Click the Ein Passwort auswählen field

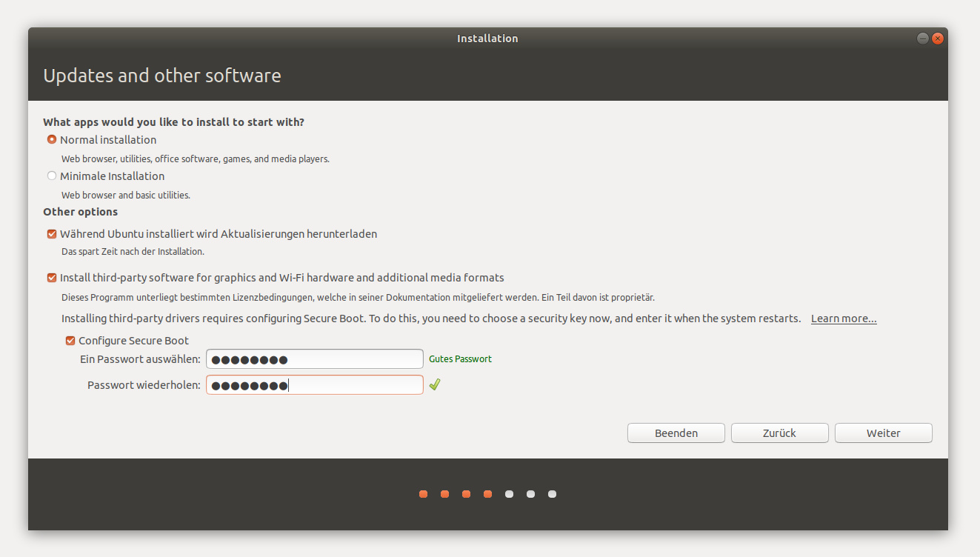coord(314,359)
